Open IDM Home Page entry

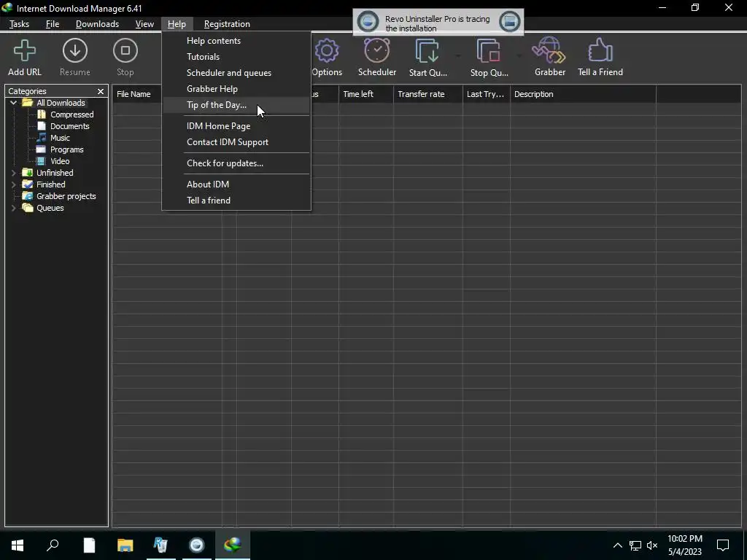click(236, 125)
